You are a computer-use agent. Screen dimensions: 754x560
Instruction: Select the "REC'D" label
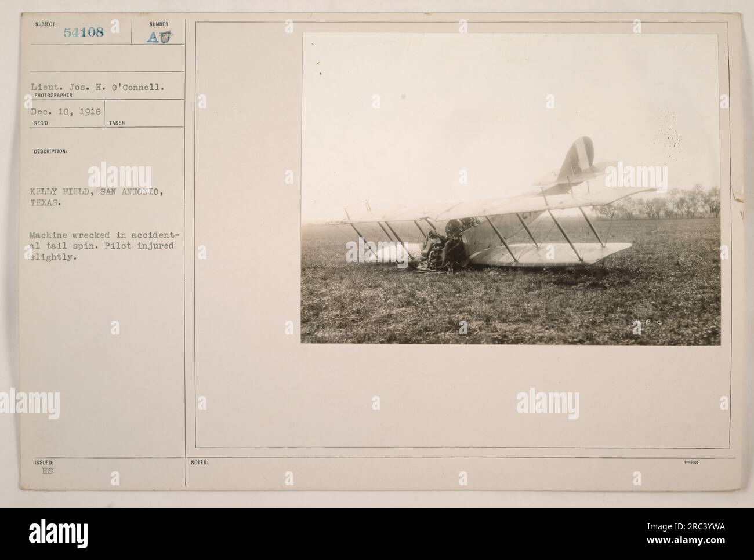coord(42,123)
